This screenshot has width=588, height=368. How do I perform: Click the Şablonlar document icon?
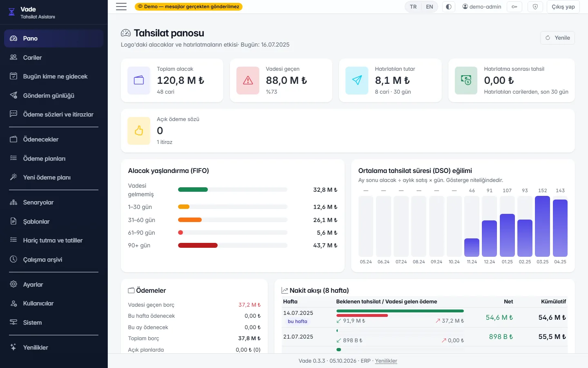tap(13, 221)
